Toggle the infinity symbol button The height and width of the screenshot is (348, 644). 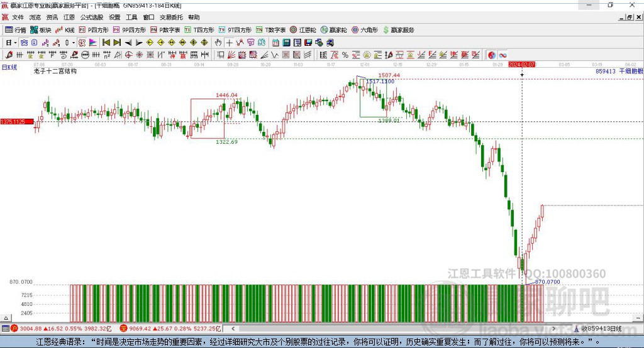[502, 55]
